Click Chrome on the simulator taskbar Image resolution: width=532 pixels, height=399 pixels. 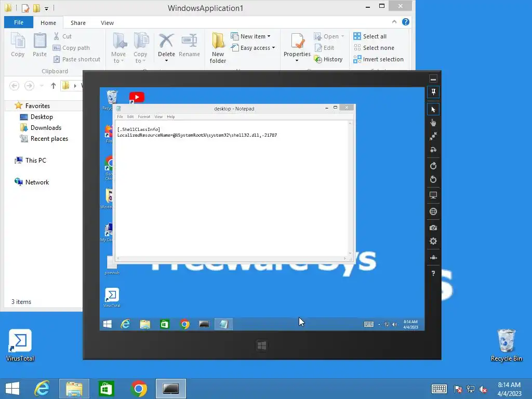184,324
